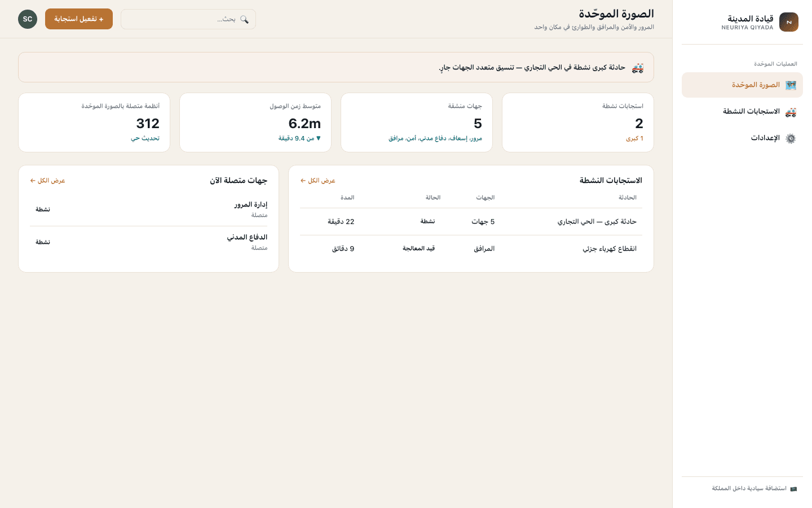
Task: Click the ambulance icon beside الاستجابات النشطة
Action: click(791, 112)
